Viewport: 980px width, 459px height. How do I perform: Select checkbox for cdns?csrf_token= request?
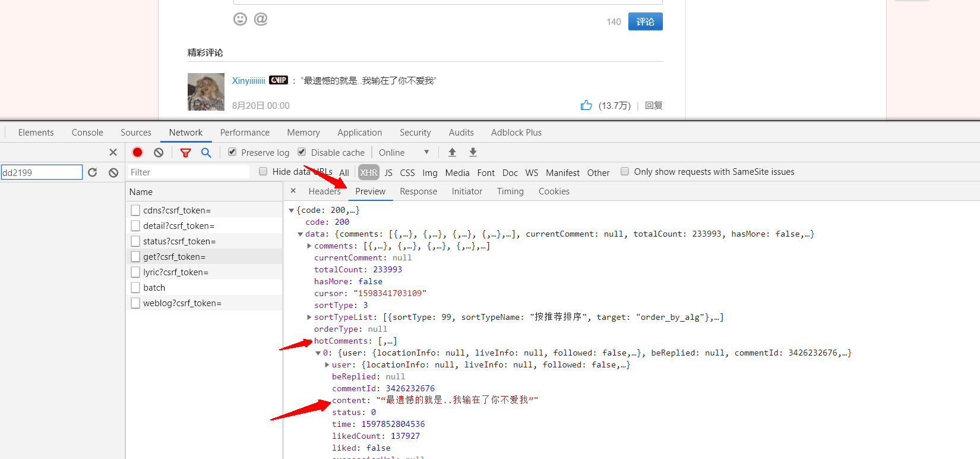pos(135,210)
